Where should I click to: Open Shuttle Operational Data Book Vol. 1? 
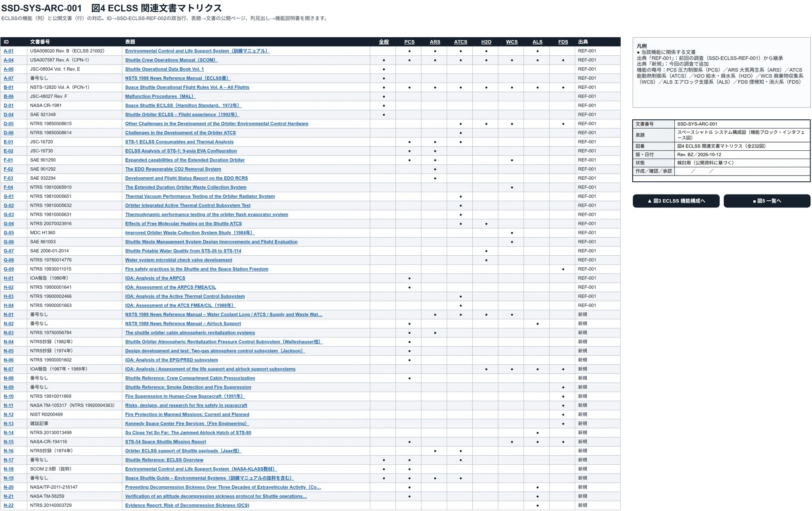click(164, 69)
